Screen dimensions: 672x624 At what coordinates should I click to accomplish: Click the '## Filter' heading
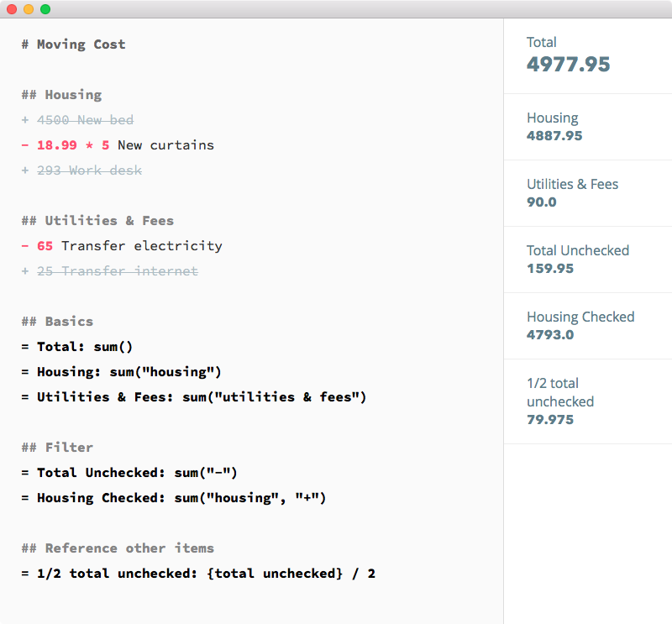tap(57, 448)
